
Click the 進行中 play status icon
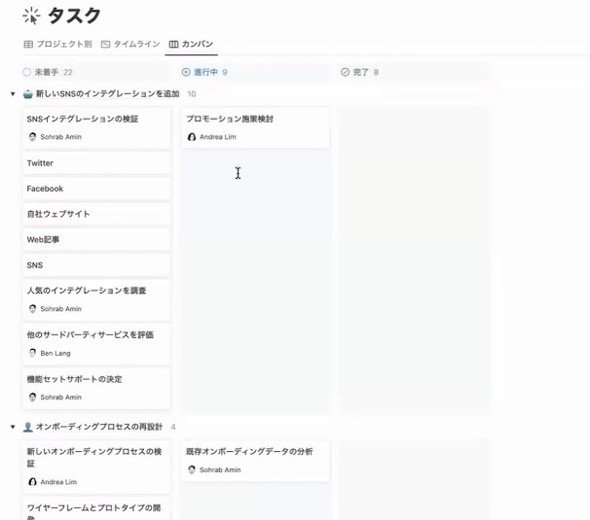[186, 72]
